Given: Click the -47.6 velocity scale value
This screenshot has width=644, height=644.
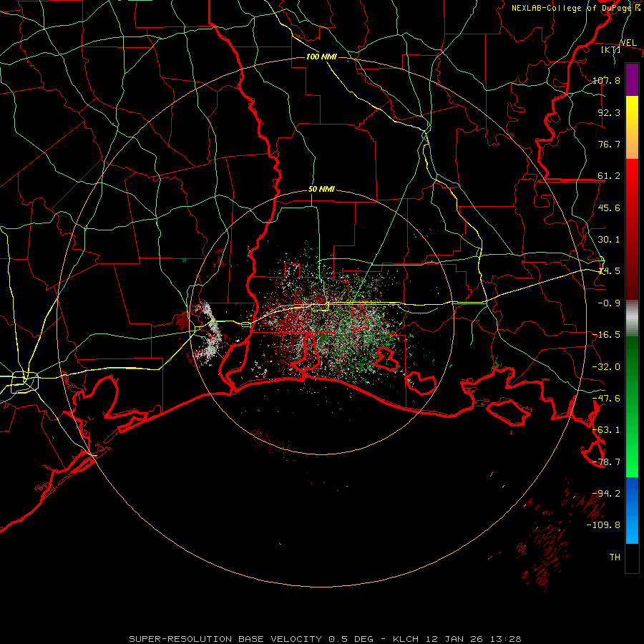Looking at the screenshot, I should [x=606, y=399].
